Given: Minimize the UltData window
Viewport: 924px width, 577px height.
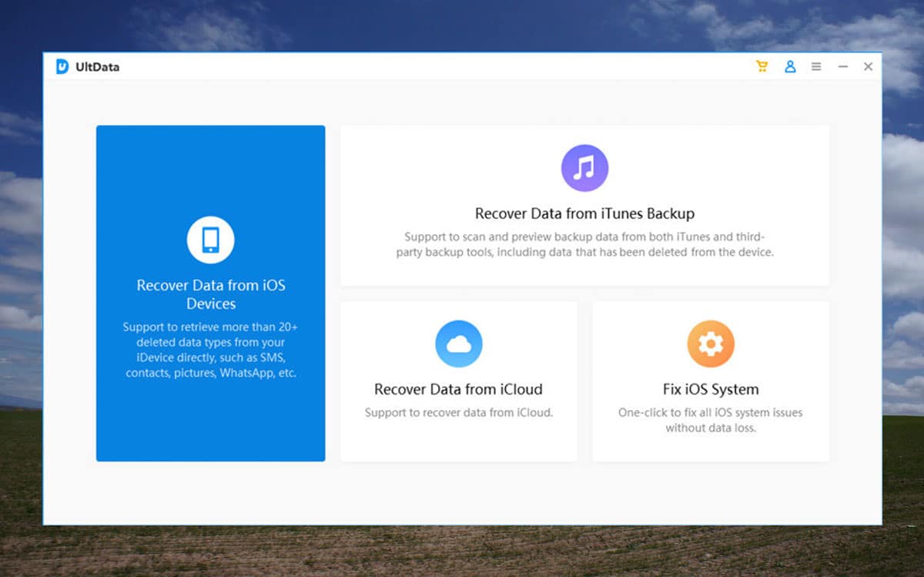Looking at the screenshot, I should pos(843,67).
